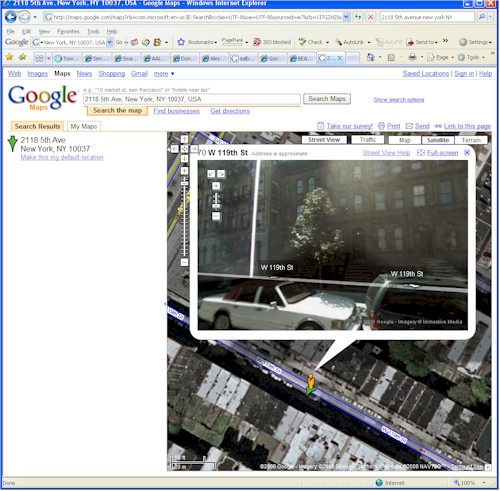The height and width of the screenshot is (491, 500).
Task: Switch to the Terrain view type
Action: 471,140
